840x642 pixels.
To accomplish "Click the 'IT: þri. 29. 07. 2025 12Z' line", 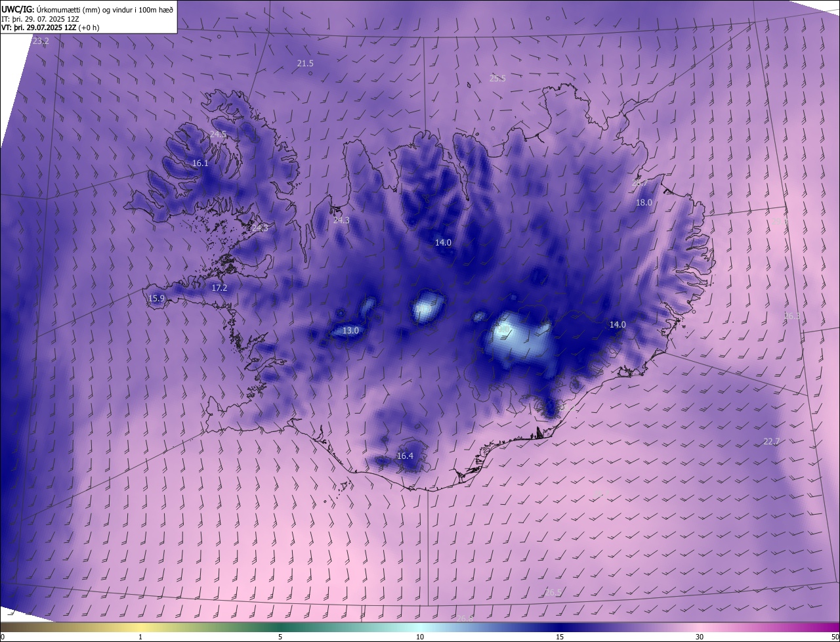I will [x=41, y=19].
